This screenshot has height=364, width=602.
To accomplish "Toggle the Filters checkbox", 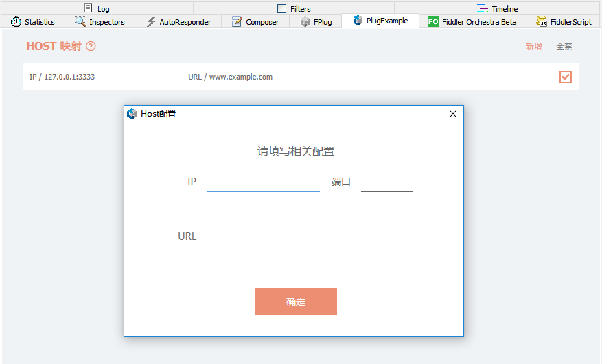I will (x=282, y=9).
